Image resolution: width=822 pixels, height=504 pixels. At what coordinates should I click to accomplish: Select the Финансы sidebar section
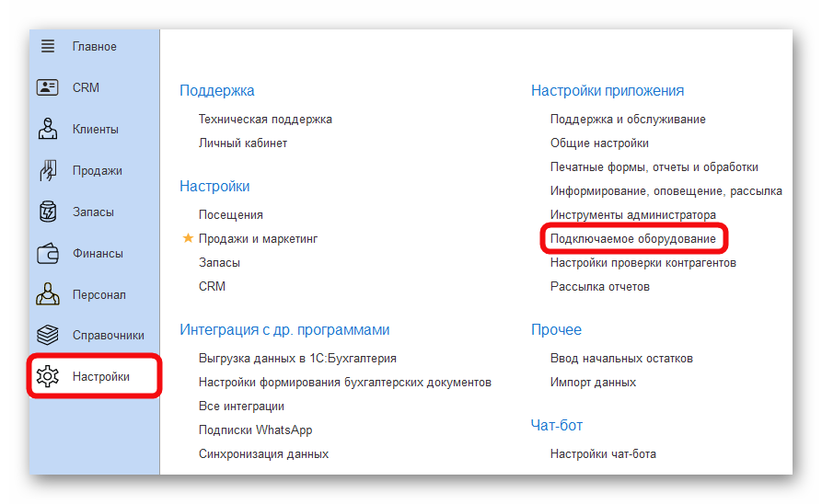[x=98, y=254]
